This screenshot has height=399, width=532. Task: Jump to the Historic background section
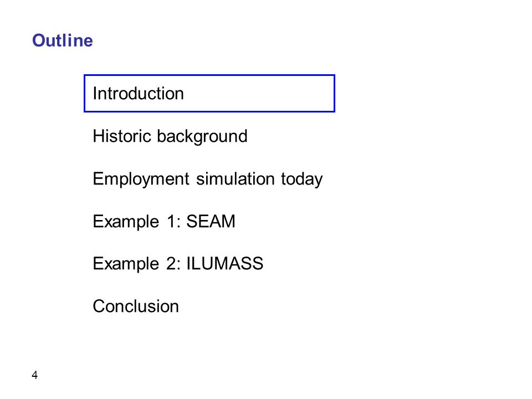(x=170, y=136)
